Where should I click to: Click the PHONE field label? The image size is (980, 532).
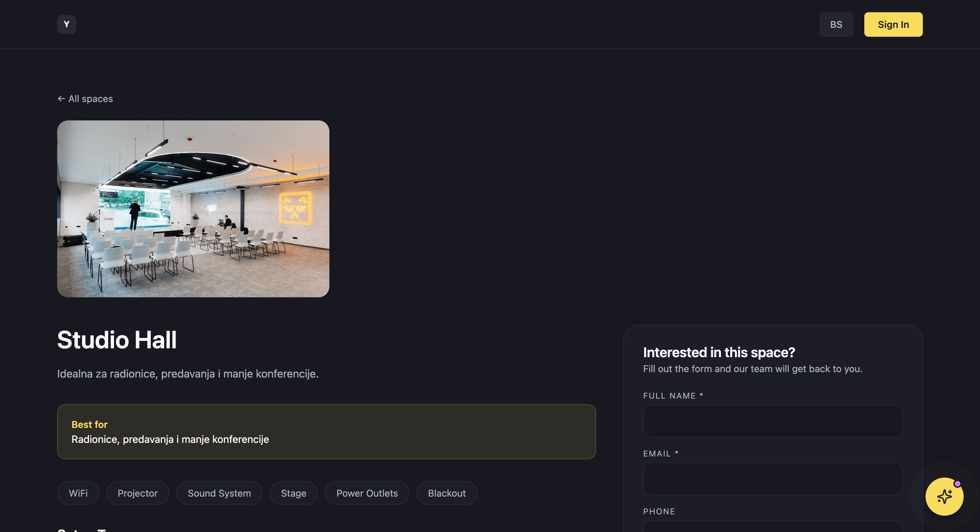[659, 511]
